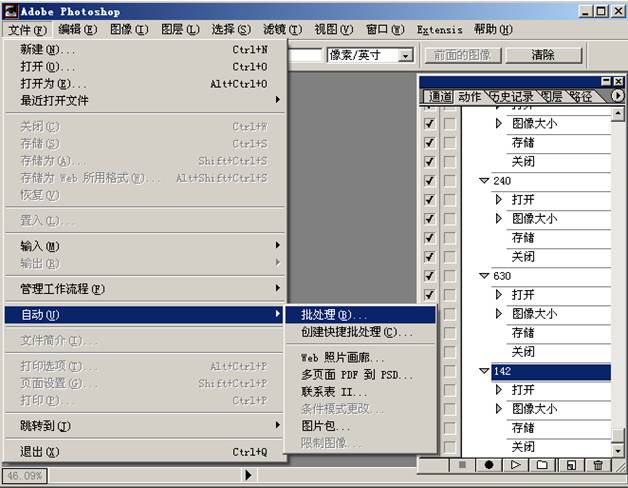Open the 帮助(H) menu
The image size is (628, 488).
pyautogui.click(x=493, y=29)
